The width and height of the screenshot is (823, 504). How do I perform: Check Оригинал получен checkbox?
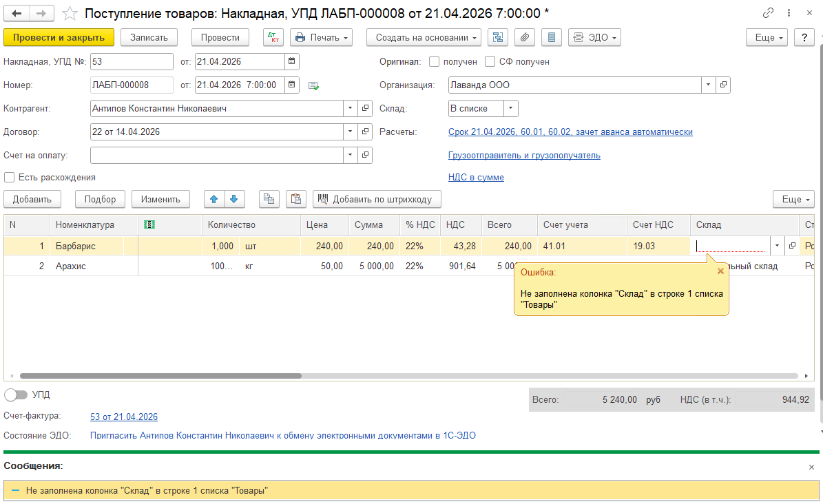pyautogui.click(x=434, y=61)
